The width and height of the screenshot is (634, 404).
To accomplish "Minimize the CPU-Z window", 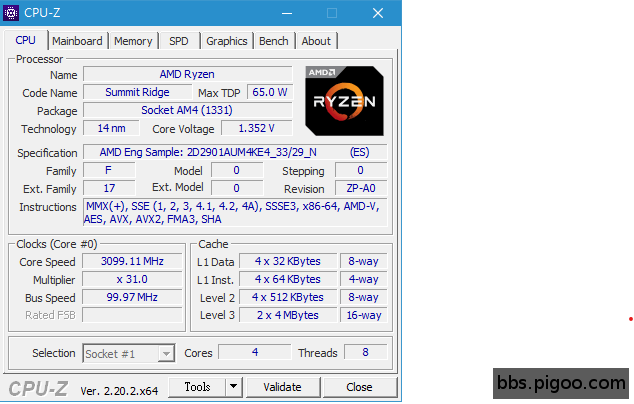I will [287, 13].
